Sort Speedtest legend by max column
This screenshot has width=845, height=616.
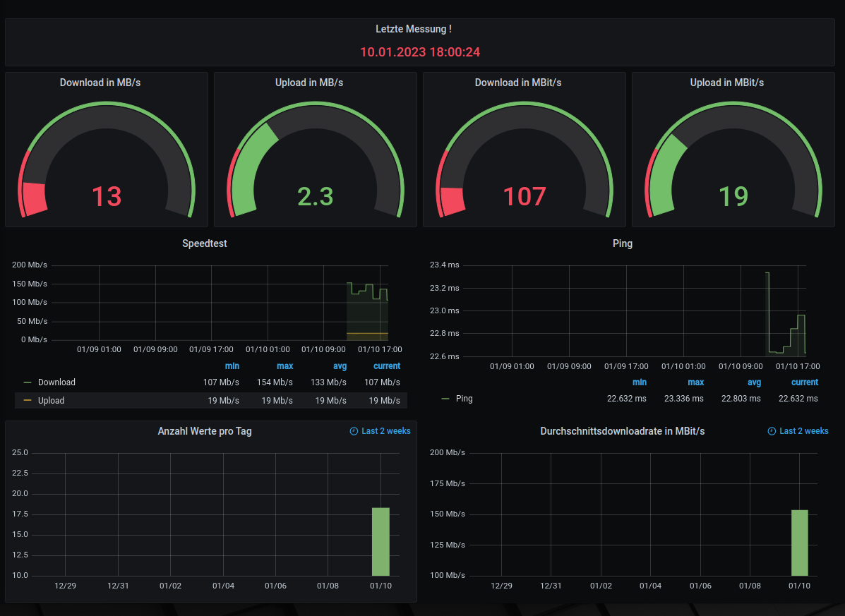[285, 366]
